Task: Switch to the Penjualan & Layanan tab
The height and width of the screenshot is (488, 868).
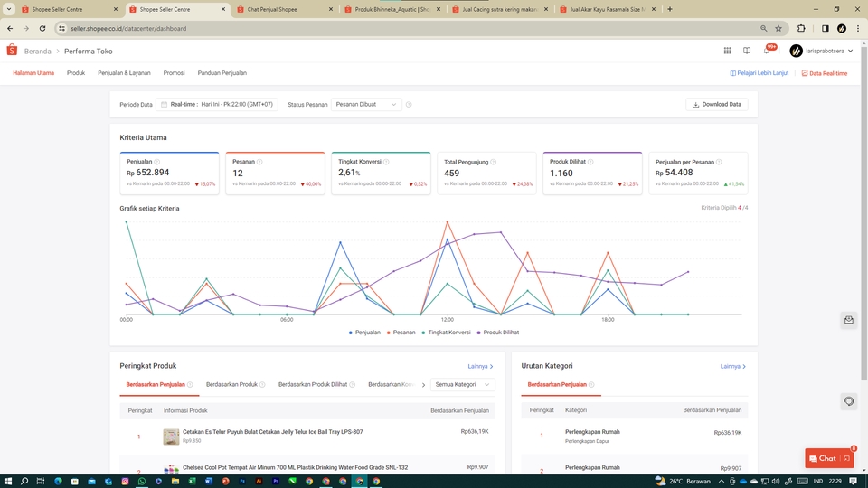Action: pyautogui.click(x=124, y=73)
